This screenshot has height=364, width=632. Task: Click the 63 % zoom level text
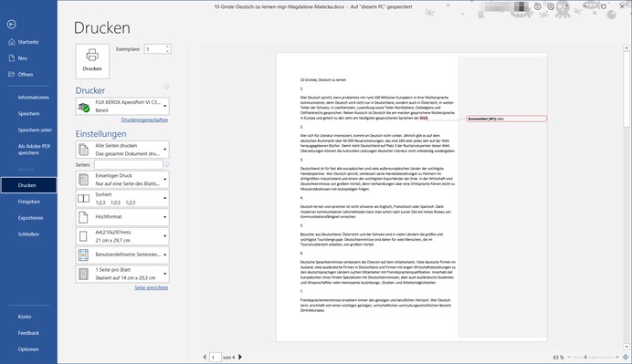pos(558,357)
